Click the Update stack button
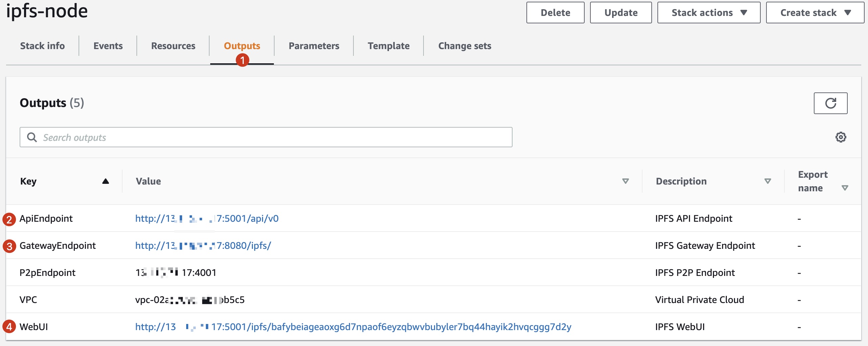Image resolution: width=868 pixels, height=346 pixels. 621,13
